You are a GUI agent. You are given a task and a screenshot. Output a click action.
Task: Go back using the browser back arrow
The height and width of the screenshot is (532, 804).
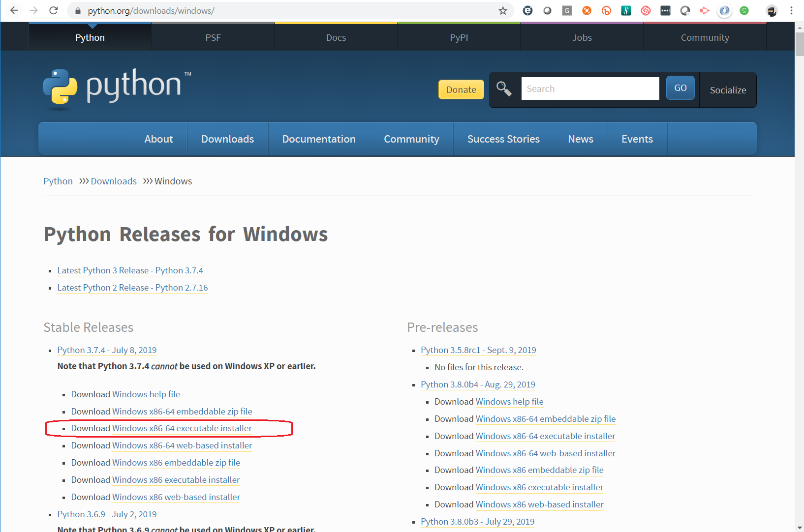(14, 10)
